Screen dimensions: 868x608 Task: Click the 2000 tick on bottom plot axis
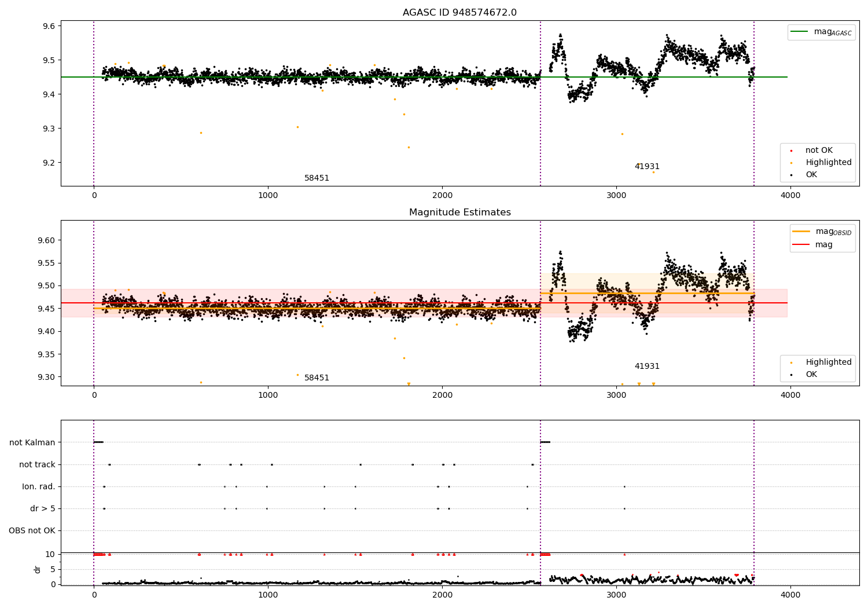(x=442, y=595)
